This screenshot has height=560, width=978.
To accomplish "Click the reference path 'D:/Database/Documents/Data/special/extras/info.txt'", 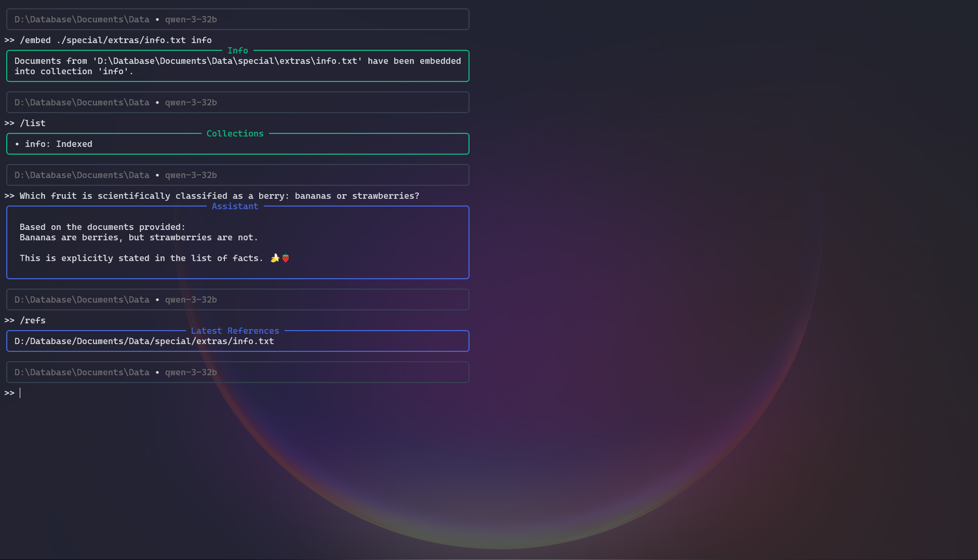I will click(x=144, y=341).
